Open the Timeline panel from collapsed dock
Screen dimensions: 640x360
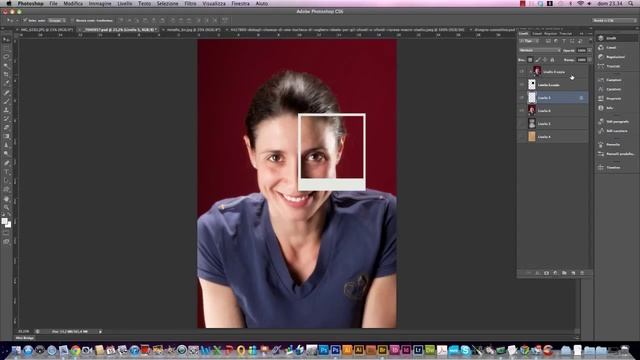coord(613,167)
